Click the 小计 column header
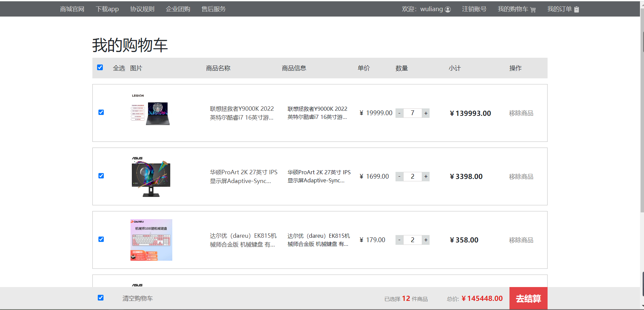The image size is (644, 310). (x=455, y=68)
